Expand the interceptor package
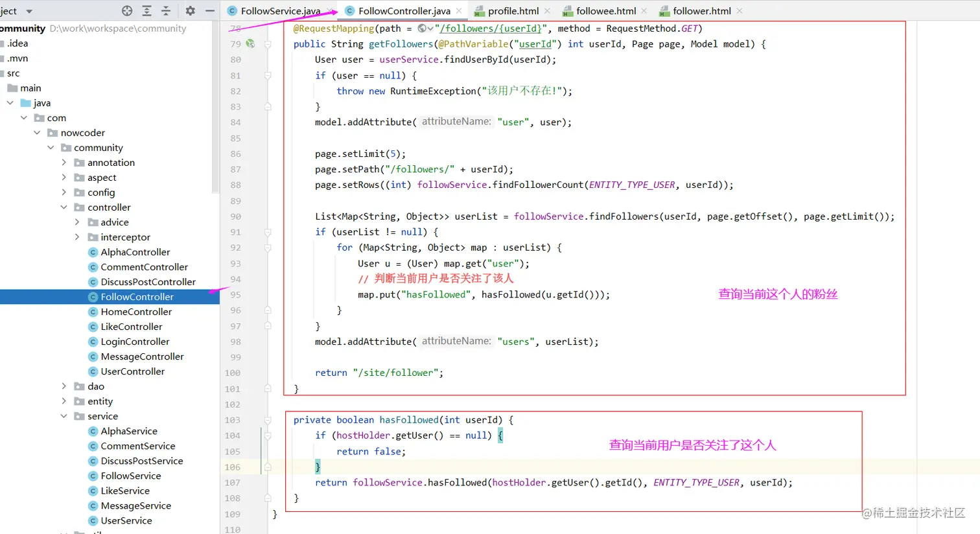The height and width of the screenshot is (534, 980). pos(77,237)
